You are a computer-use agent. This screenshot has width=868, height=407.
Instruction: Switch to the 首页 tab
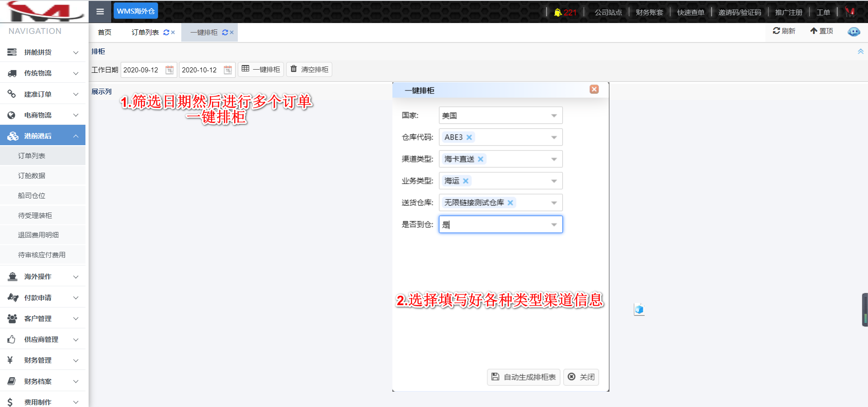tap(104, 33)
